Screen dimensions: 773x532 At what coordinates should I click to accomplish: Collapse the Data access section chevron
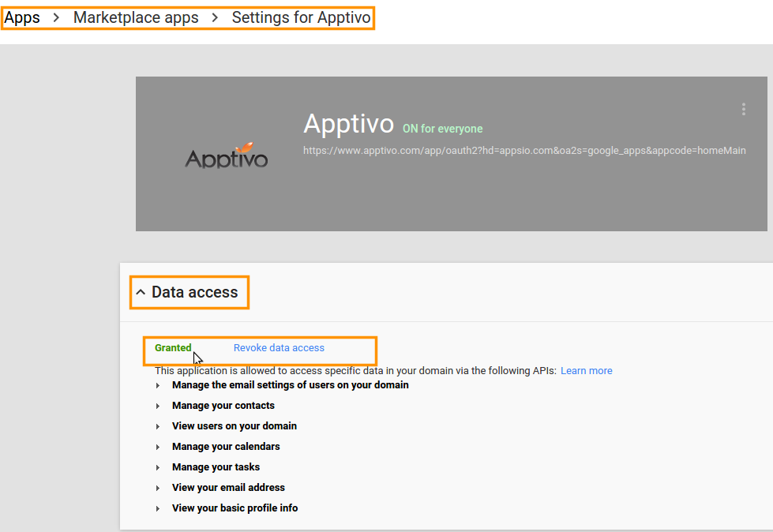[141, 292]
